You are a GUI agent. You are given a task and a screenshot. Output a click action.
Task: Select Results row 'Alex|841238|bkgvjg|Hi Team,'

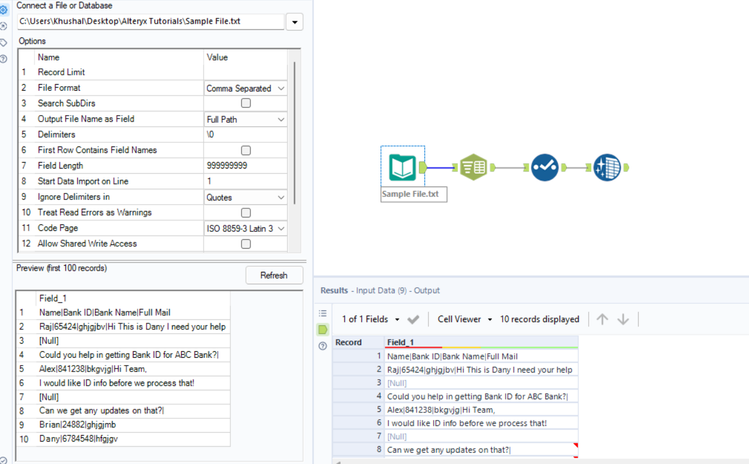482,410
